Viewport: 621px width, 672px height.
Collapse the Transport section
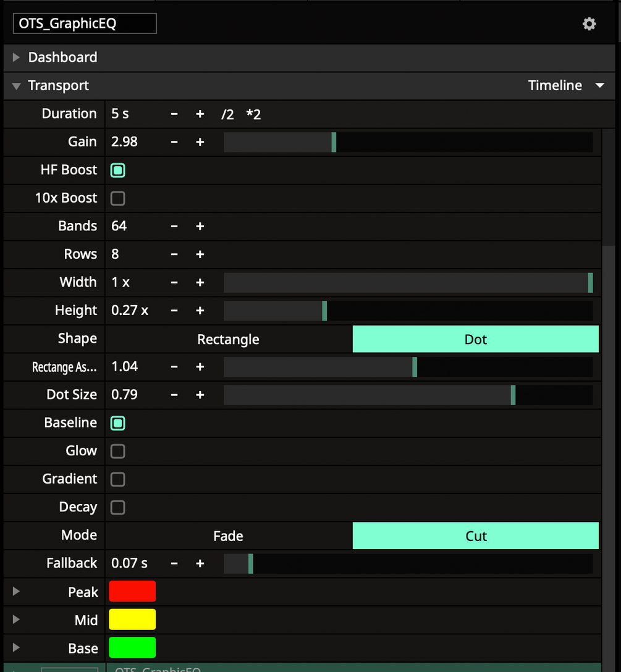tap(16, 86)
